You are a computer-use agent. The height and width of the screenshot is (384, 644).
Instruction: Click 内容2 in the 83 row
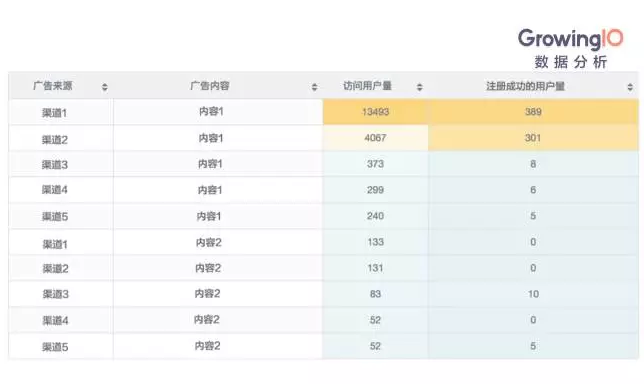coord(207,294)
